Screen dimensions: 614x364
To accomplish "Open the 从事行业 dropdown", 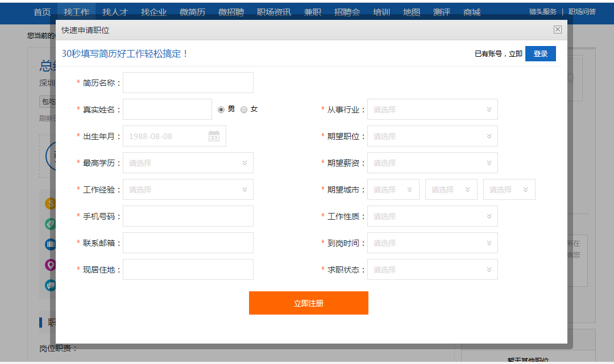I will click(x=432, y=110).
